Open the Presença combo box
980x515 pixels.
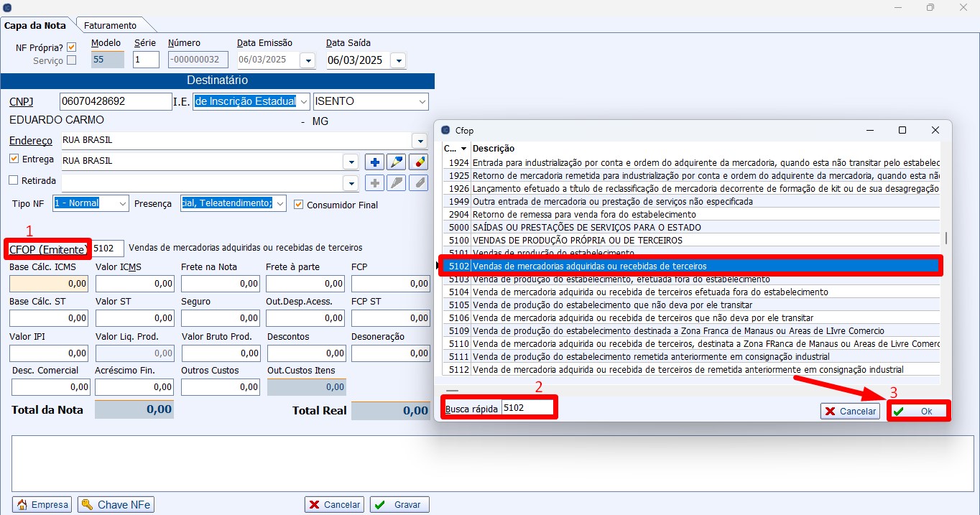(x=279, y=203)
